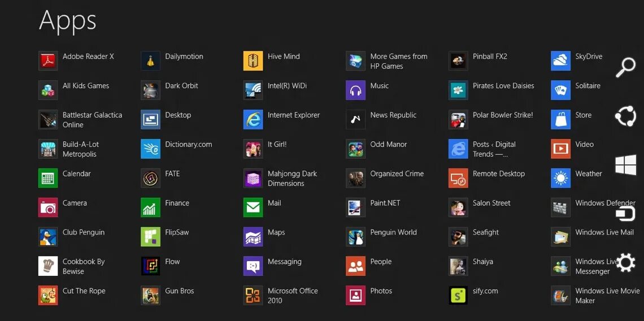The height and width of the screenshot is (321, 644).
Task: Launch the Solitaire cards icon
Action: [560, 90]
